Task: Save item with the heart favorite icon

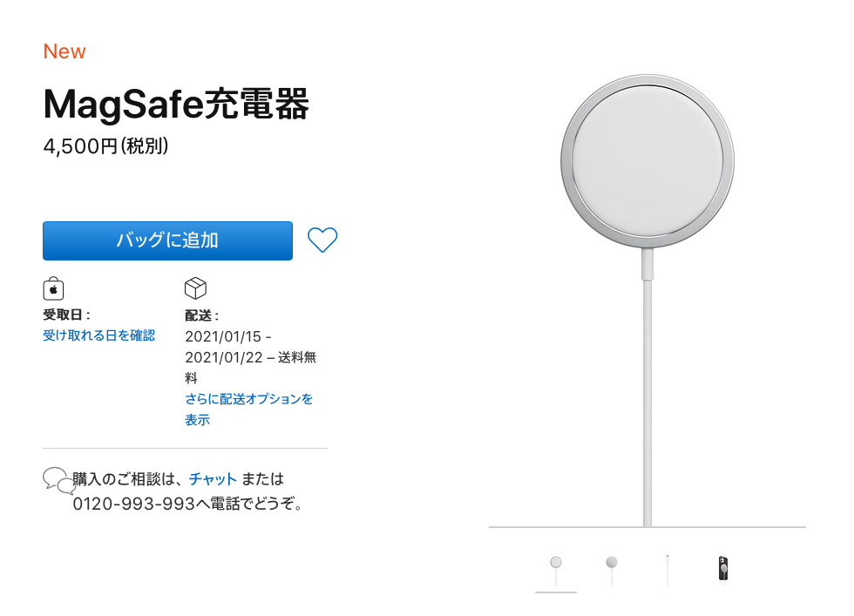Action: tap(322, 240)
